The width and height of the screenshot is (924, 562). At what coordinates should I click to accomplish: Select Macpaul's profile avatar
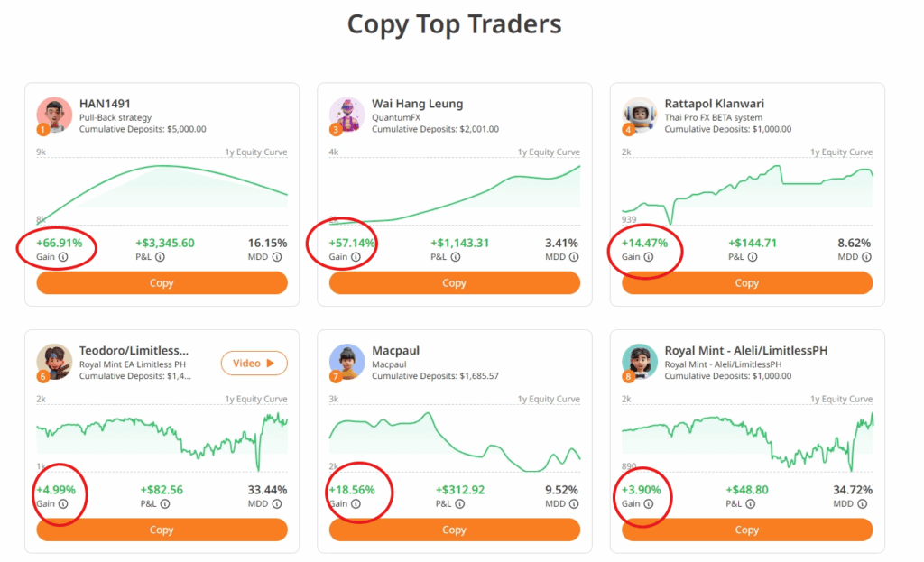point(347,362)
